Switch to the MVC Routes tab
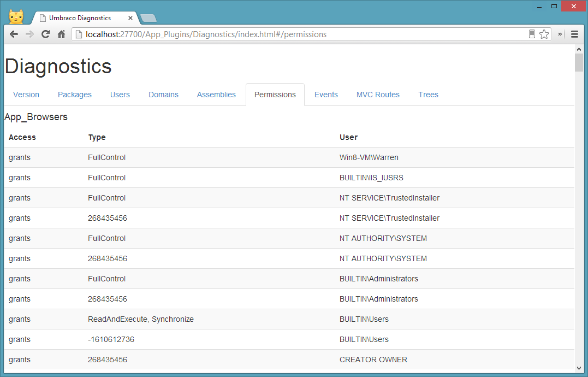The image size is (588, 377). pyautogui.click(x=378, y=95)
